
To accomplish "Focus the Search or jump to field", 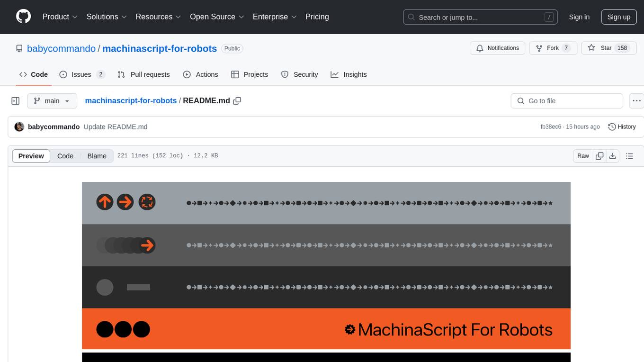I will (481, 17).
